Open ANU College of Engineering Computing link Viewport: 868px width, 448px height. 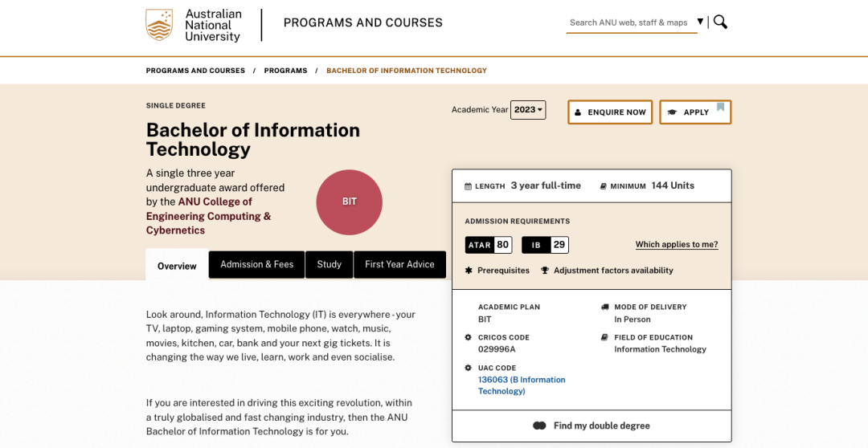coord(209,216)
